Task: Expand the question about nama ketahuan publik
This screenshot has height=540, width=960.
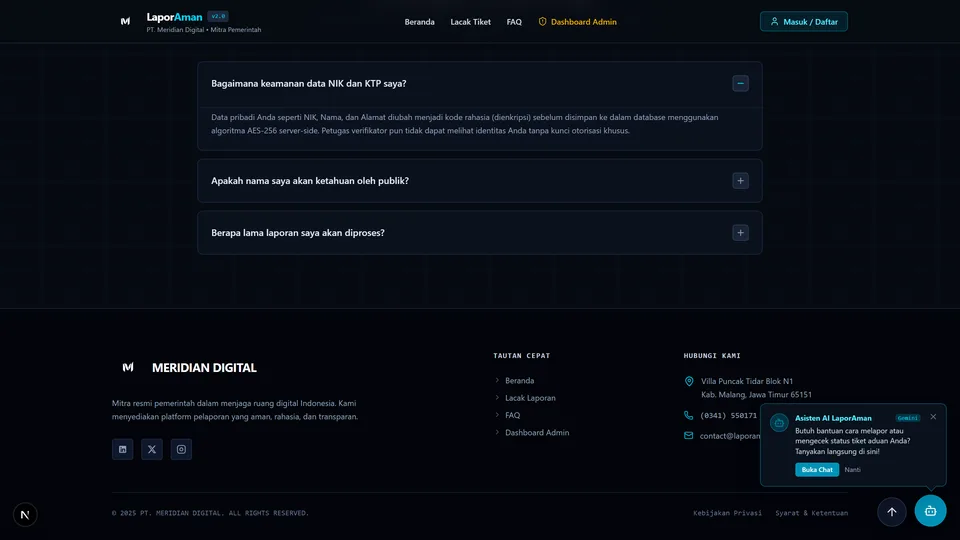Action: click(740, 181)
